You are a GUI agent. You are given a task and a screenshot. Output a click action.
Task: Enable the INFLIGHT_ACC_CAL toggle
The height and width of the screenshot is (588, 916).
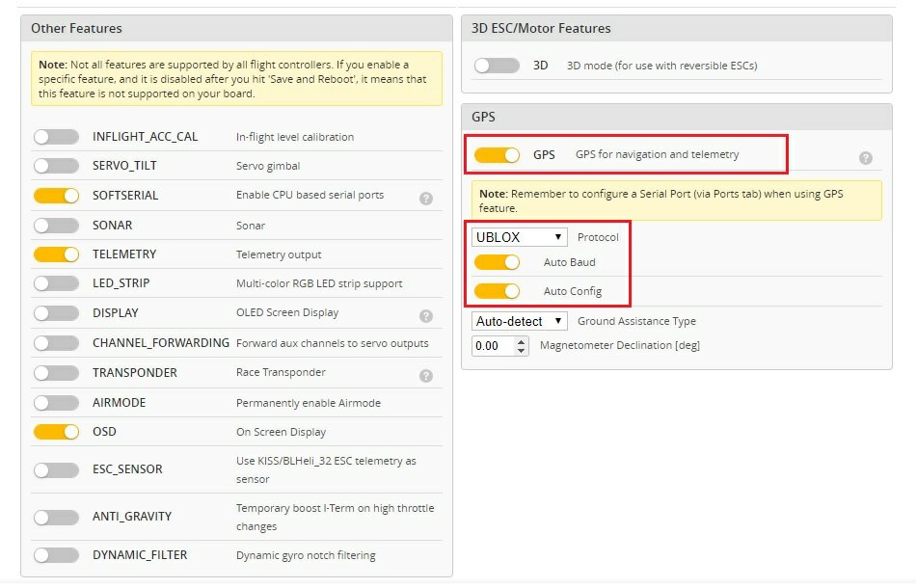56,137
